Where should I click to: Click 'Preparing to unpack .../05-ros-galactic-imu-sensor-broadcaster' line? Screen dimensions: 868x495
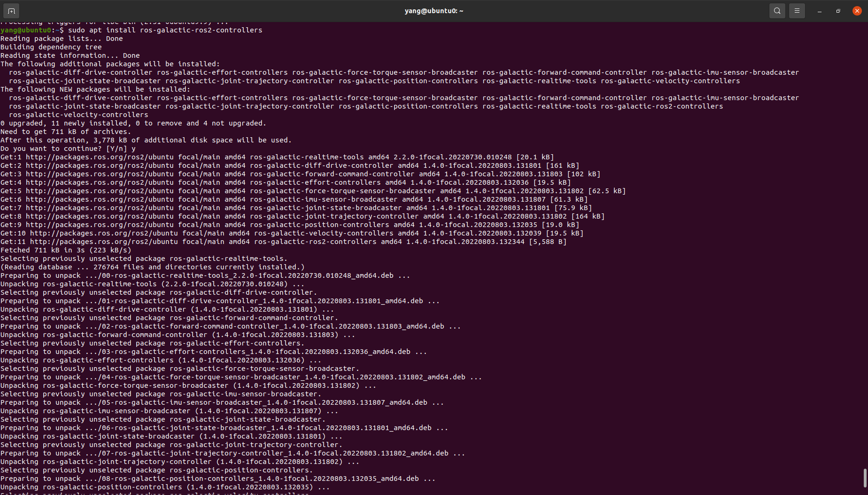(222, 402)
